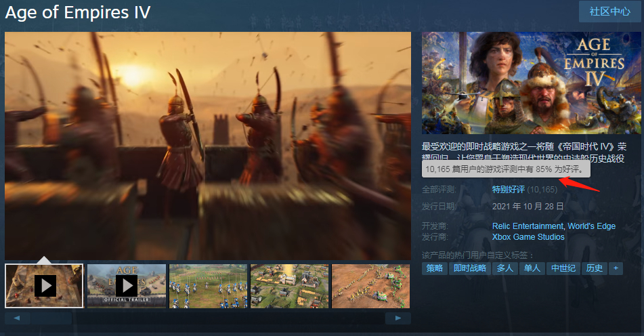
Task: Select the 单人 tag
Action: click(x=532, y=268)
